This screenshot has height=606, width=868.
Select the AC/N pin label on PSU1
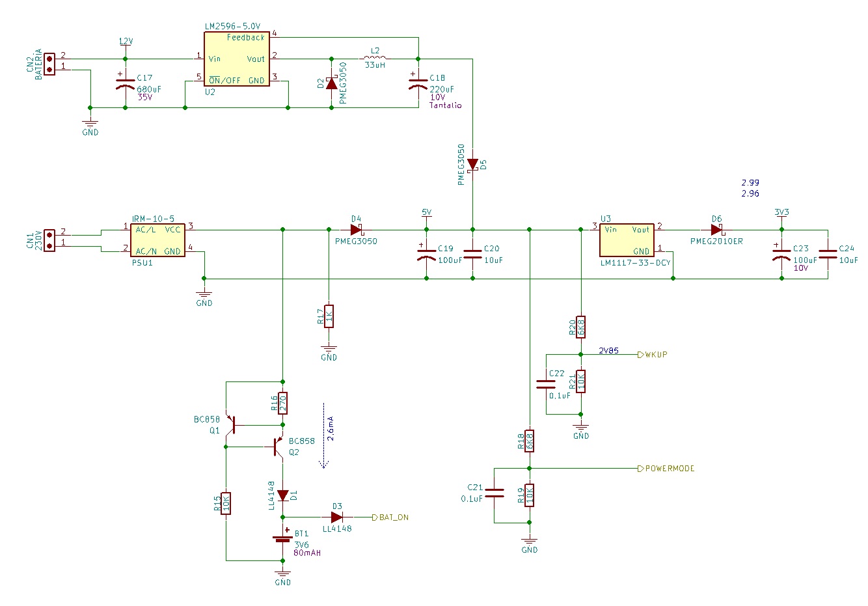click(x=146, y=251)
